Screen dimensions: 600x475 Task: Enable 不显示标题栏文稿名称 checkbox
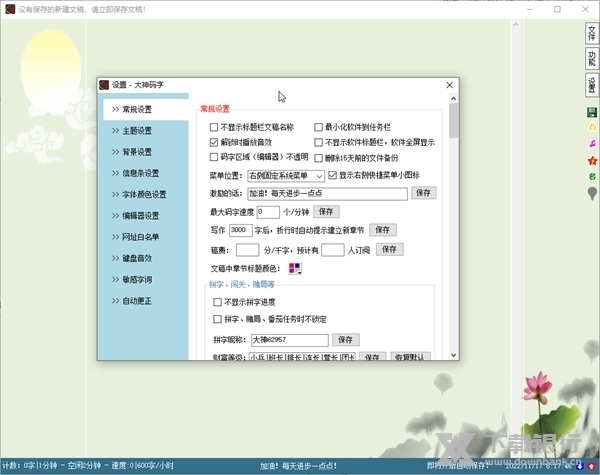214,127
